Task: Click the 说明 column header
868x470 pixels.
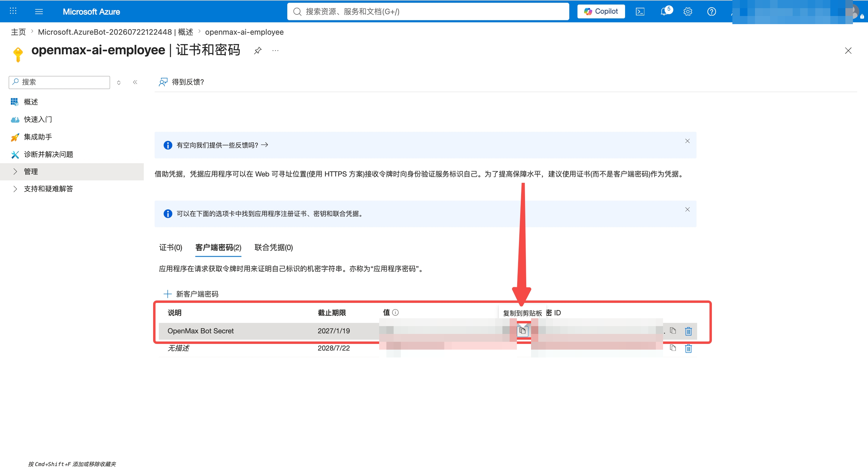Action: coord(175,313)
